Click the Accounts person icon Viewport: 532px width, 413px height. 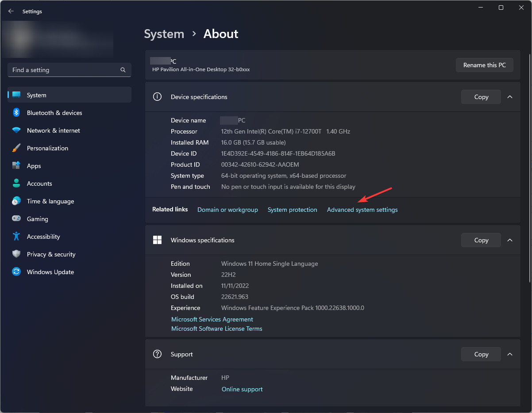click(x=16, y=183)
